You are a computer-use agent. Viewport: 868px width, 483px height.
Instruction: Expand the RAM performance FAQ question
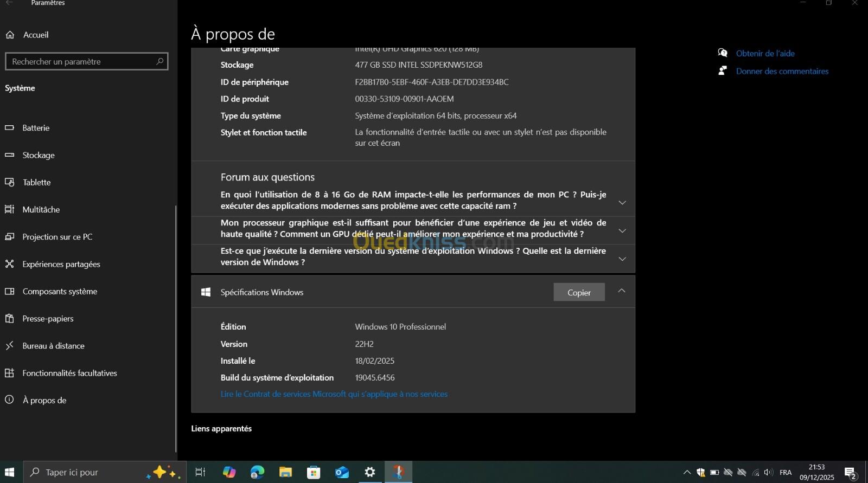622,203
